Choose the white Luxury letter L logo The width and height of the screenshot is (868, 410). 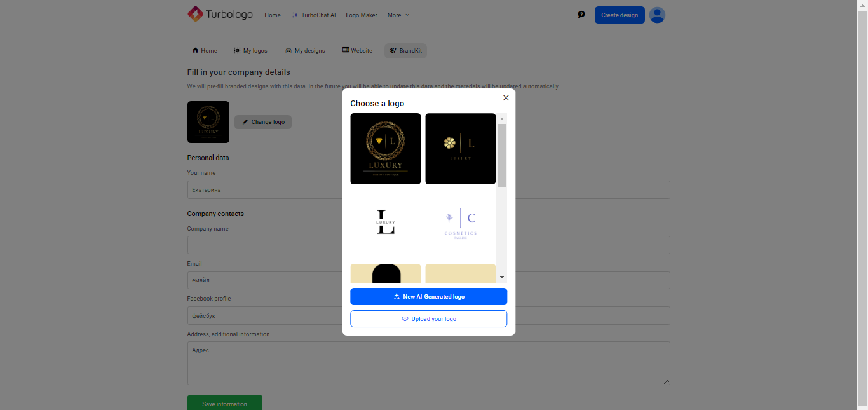(x=385, y=222)
